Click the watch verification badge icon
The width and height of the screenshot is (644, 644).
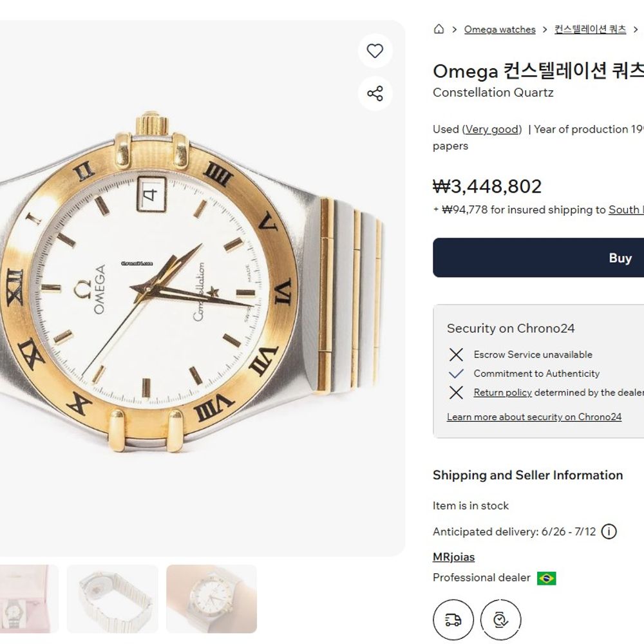tap(500, 620)
